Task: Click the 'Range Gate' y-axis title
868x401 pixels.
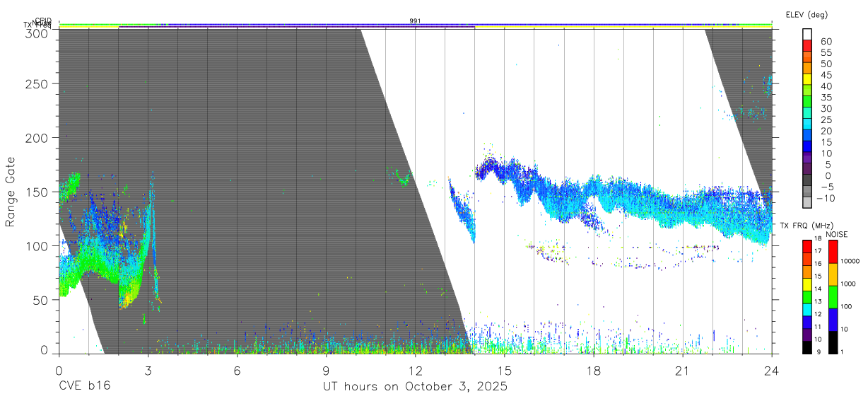Action: (11, 192)
